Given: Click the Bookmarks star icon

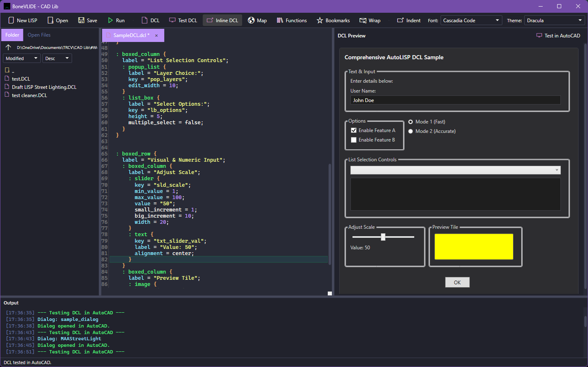Looking at the screenshot, I should click(320, 20).
